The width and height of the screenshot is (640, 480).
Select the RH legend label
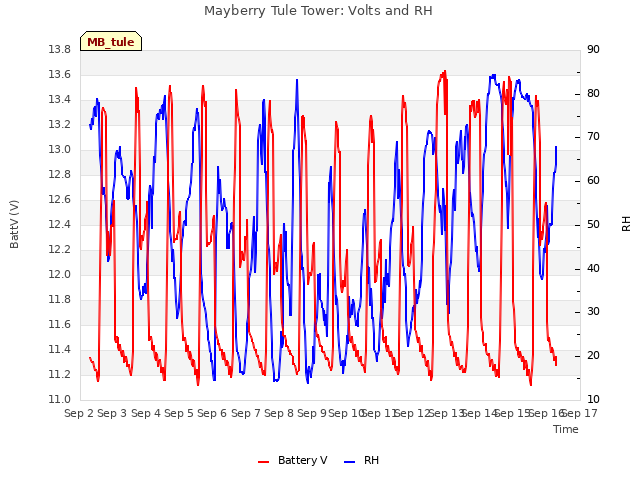click(371, 460)
